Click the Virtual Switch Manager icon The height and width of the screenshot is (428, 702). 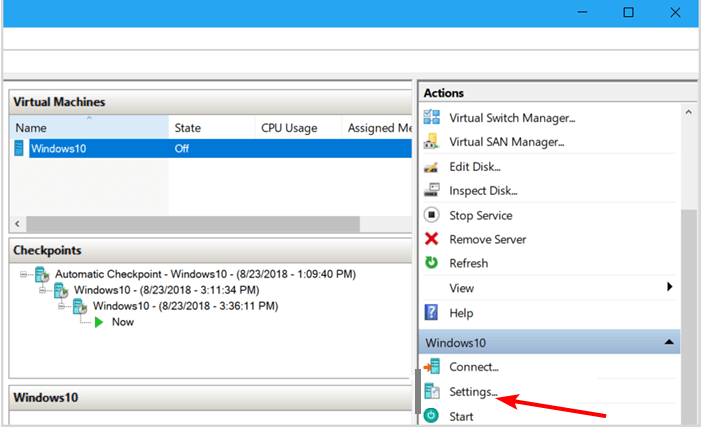click(x=432, y=118)
